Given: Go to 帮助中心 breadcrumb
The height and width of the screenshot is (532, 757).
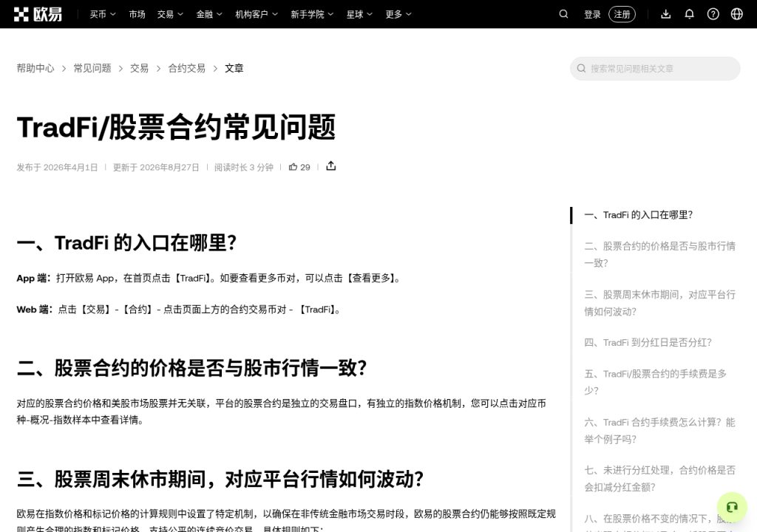Looking at the screenshot, I should (35, 69).
